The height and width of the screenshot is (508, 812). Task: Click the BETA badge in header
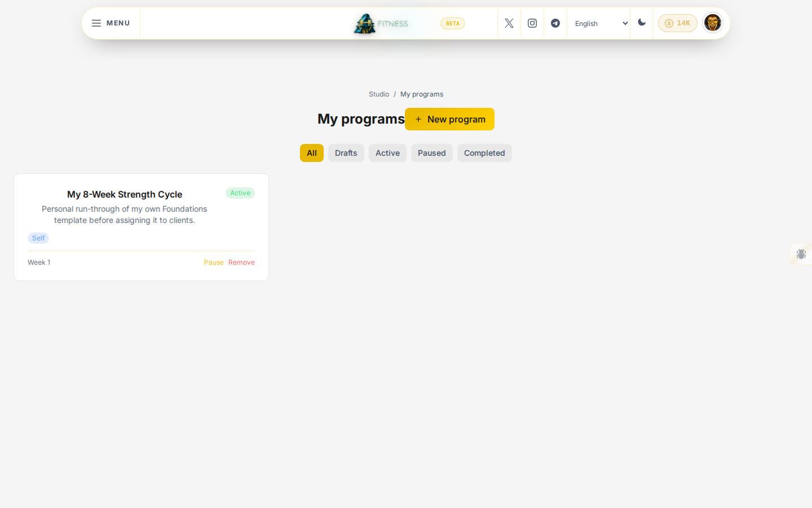[x=453, y=23]
